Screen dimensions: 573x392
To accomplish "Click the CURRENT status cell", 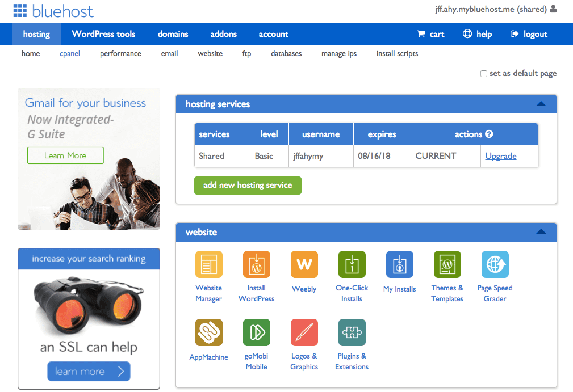I will tap(445, 156).
